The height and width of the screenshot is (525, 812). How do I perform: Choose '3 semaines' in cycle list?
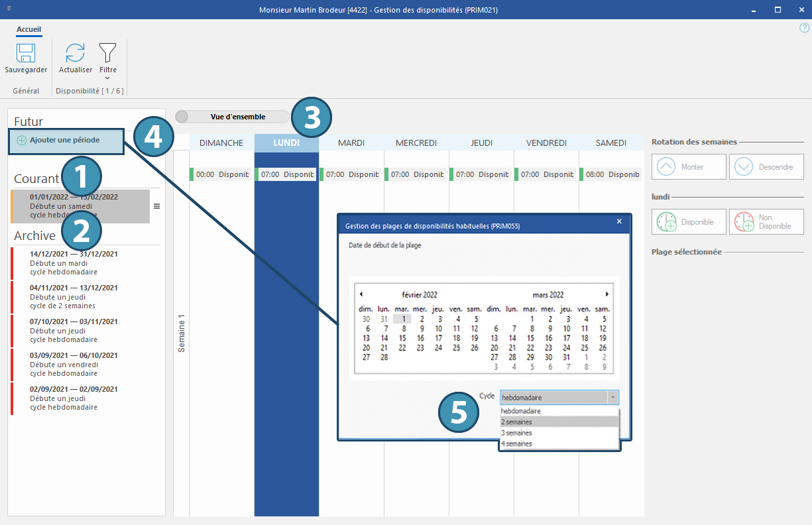517,433
